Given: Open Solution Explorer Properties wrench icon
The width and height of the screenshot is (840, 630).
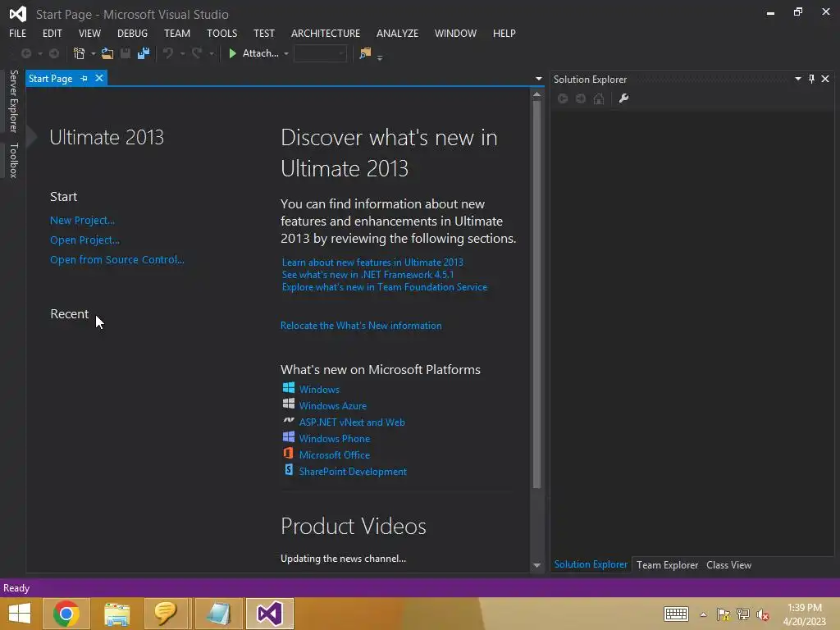Looking at the screenshot, I should point(623,98).
